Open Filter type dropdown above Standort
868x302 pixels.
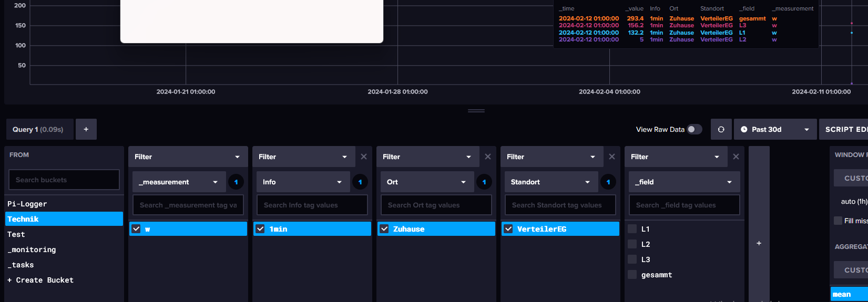(x=551, y=157)
